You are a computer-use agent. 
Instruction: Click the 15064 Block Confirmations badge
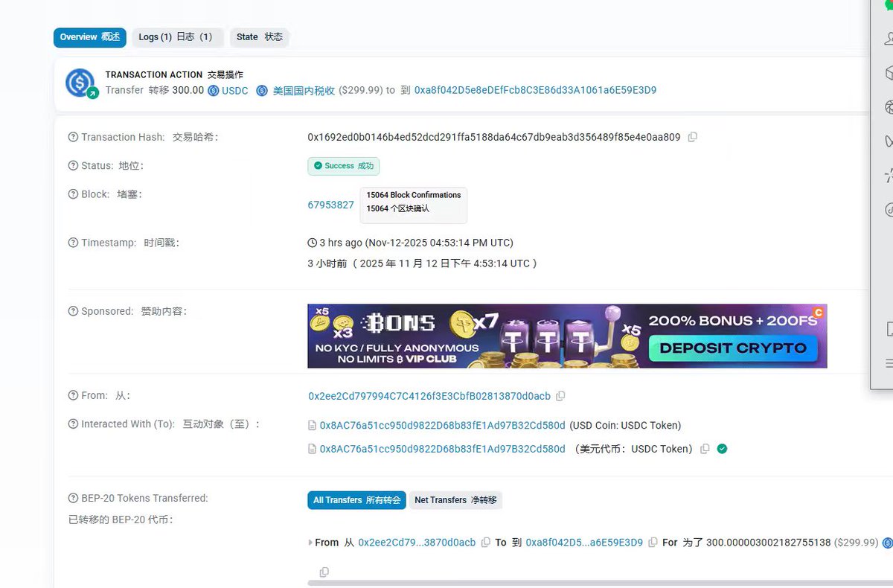(413, 205)
